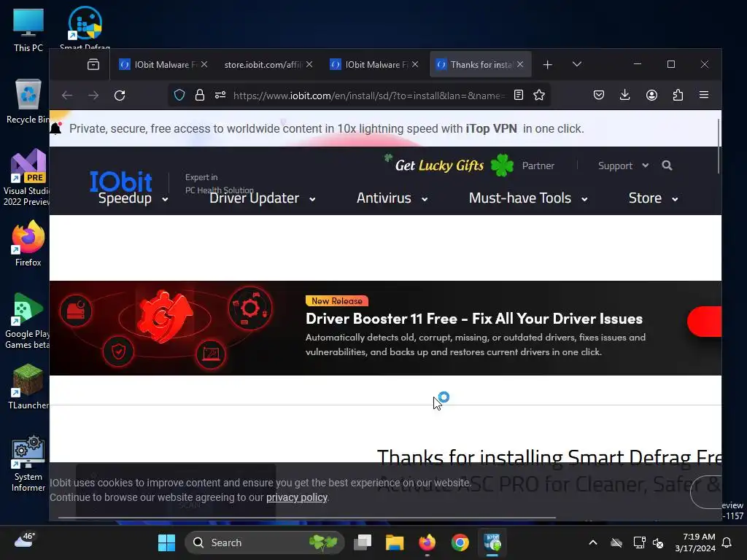Open System Informer desktop shortcut
This screenshot has width=747, height=560.
point(28,463)
